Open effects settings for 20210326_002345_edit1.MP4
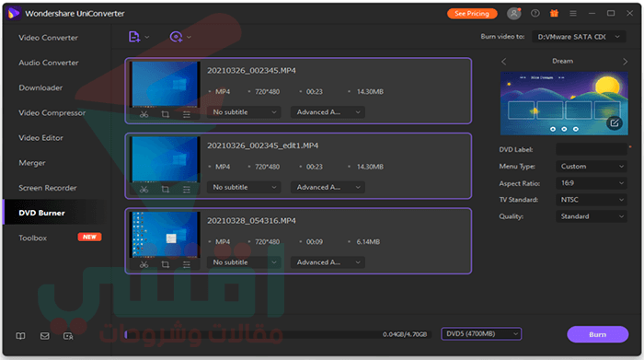This screenshot has width=644, height=360. 187,190
